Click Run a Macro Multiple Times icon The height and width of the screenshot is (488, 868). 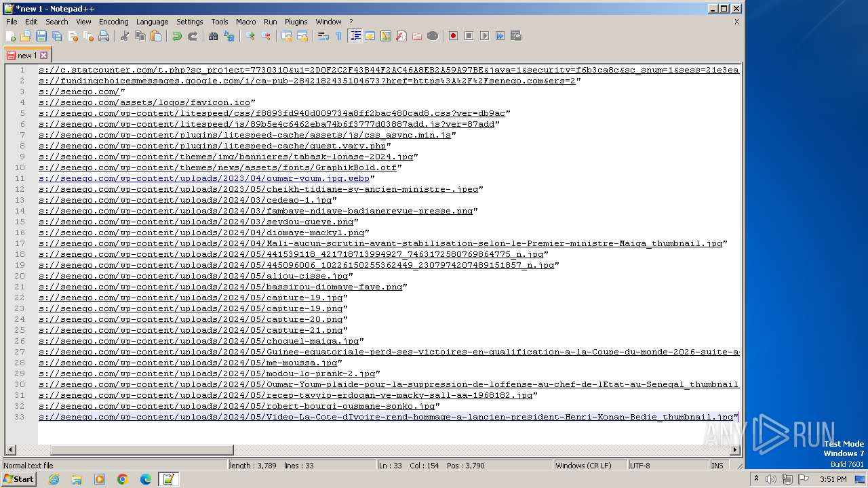tap(500, 36)
